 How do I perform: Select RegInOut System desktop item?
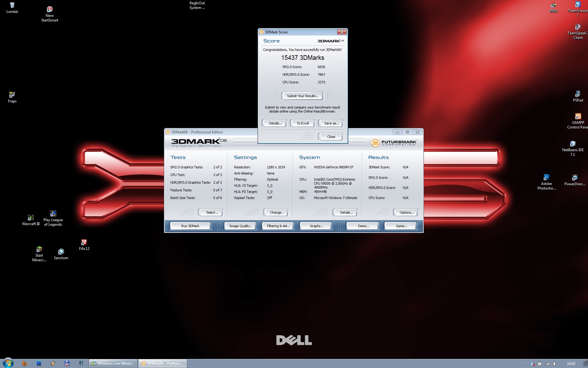tap(197, 5)
